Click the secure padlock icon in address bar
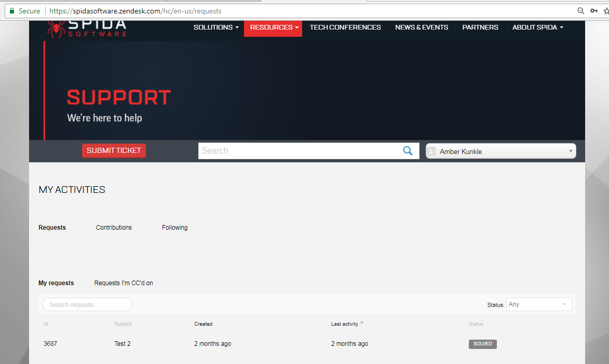609x364 pixels. point(11,11)
